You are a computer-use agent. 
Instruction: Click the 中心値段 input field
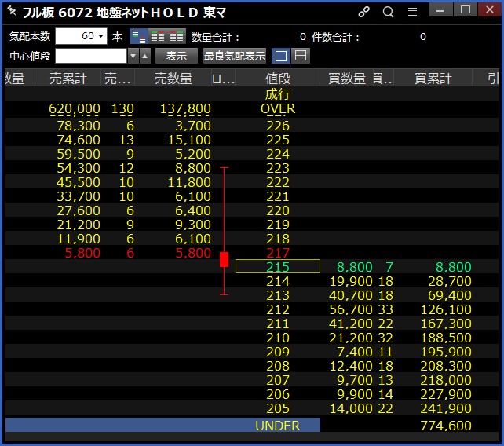click(91, 56)
